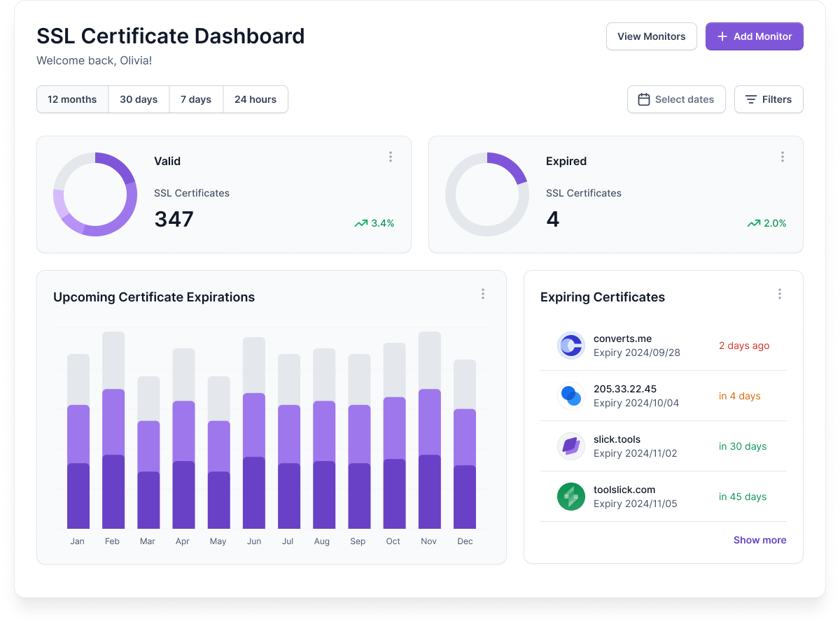Image resolution: width=840 pixels, height=626 pixels.
Task: Click the 205.33.22.45 server icon
Action: coord(571,396)
